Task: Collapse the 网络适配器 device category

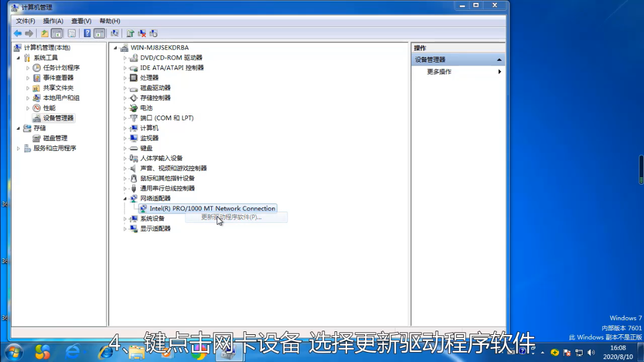Action: [x=125, y=198]
